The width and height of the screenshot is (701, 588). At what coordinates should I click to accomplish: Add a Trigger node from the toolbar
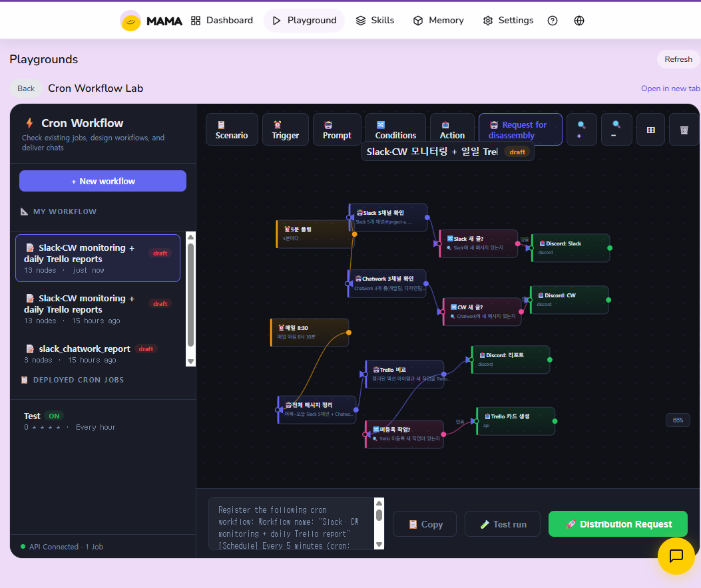coord(285,129)
